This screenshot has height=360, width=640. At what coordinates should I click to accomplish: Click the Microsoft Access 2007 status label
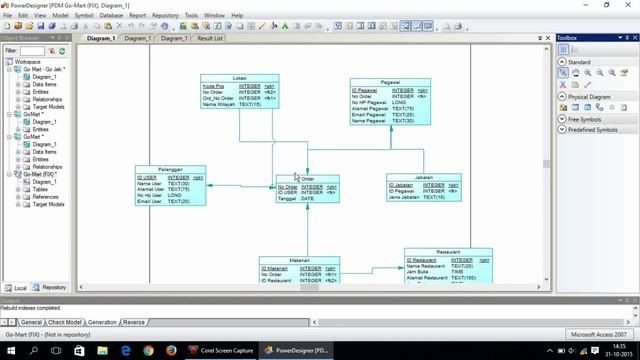click(598, 334)
